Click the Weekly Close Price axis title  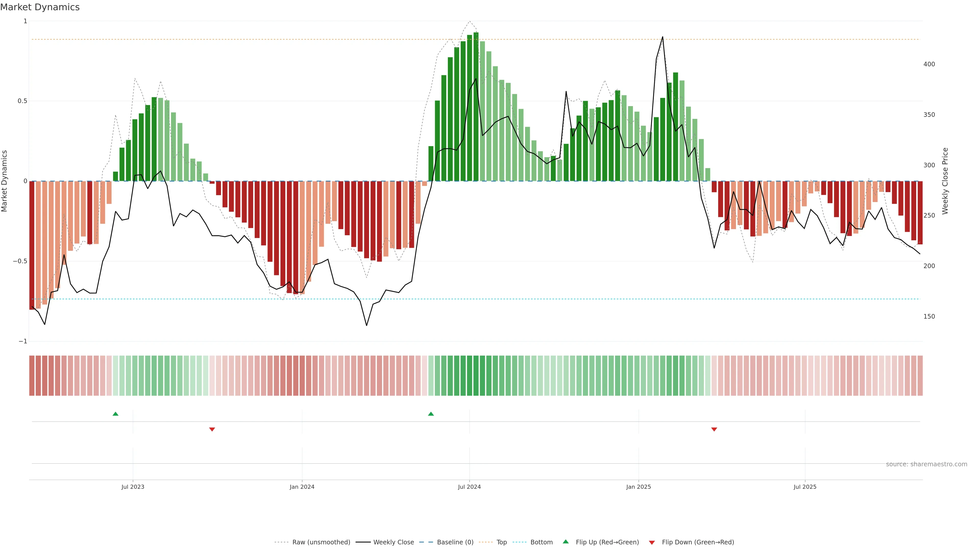(945, 181)
